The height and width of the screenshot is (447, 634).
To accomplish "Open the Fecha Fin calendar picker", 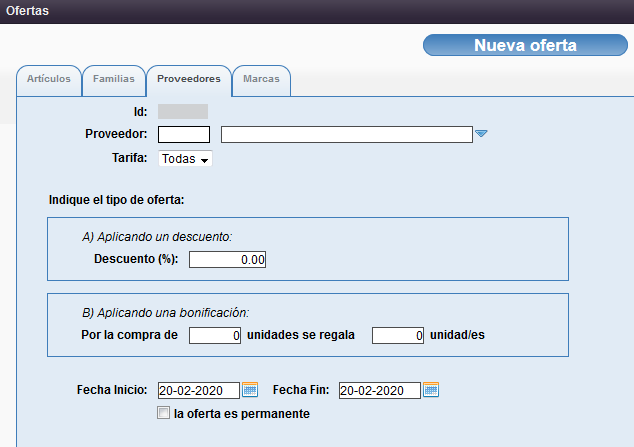I will [431, 390].
